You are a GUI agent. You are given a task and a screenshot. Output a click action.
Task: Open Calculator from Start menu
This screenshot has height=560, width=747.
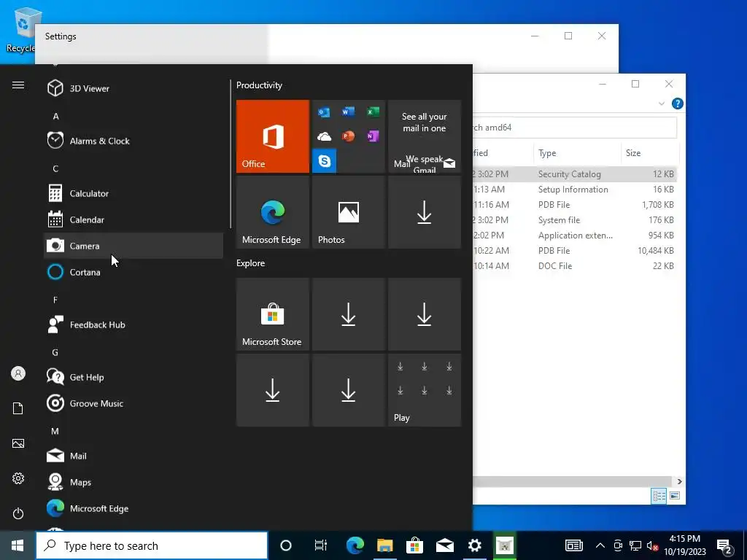pos(133,193)
